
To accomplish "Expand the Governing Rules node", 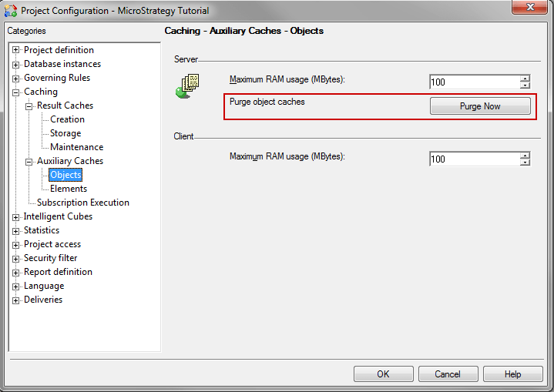I will [x=15, y=79].
